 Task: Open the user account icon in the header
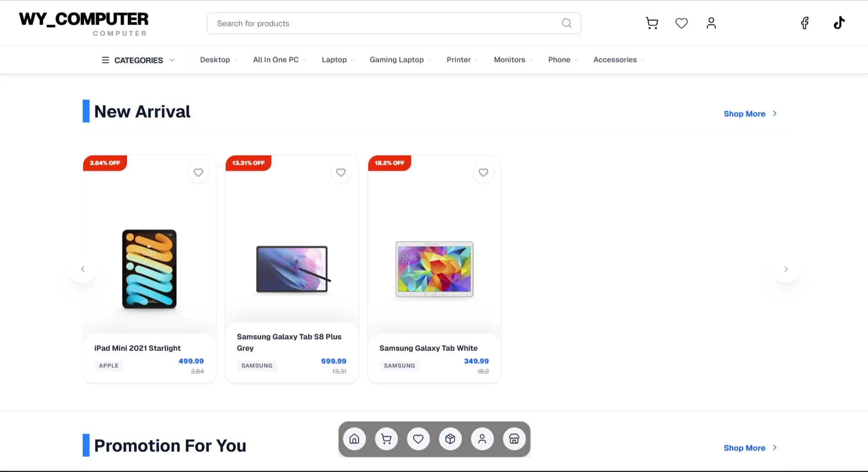[711, 23]
